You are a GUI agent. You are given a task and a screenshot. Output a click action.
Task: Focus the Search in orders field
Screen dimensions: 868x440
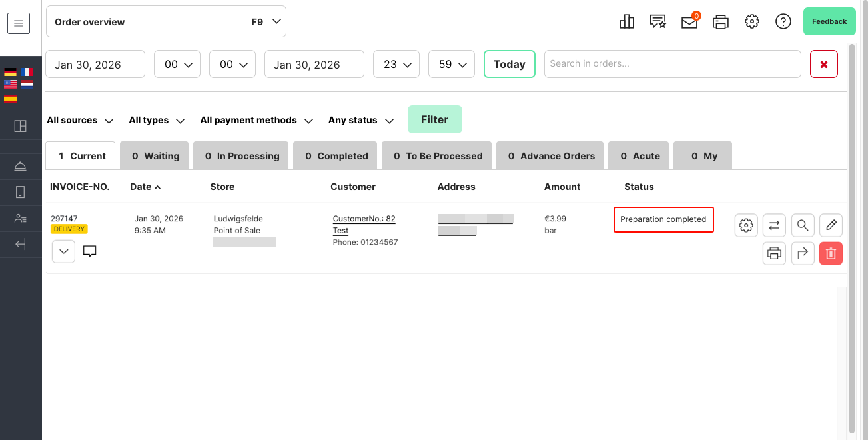[x=672, y=64]
